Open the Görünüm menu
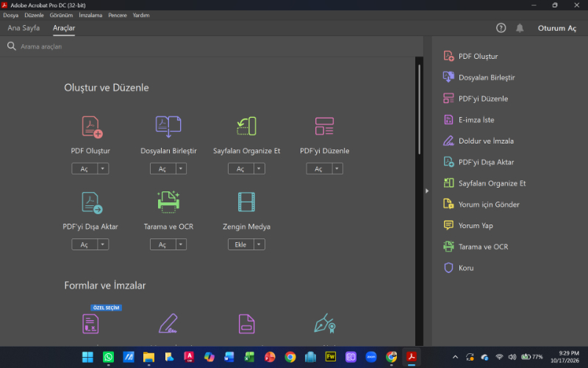Viewport: 588px width, 368px height. [x=61, y=15]
